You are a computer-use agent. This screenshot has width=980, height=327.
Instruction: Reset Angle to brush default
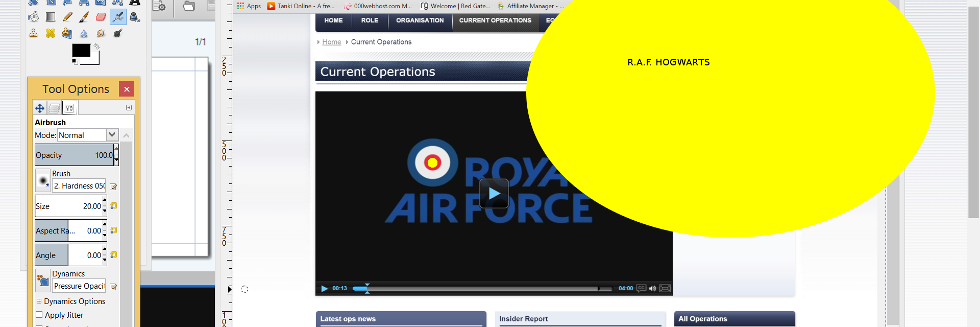113,255
